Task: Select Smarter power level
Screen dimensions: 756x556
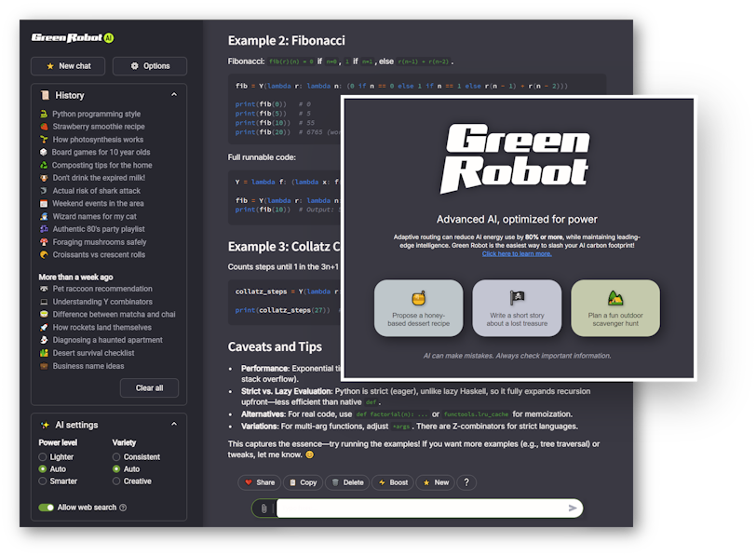Action: [43, 481]
